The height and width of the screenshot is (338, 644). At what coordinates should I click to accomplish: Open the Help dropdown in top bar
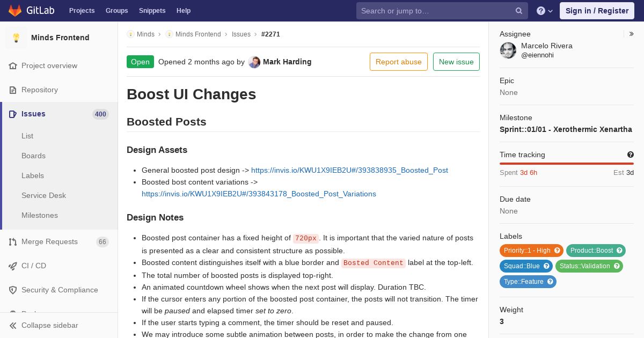(545, 11)
